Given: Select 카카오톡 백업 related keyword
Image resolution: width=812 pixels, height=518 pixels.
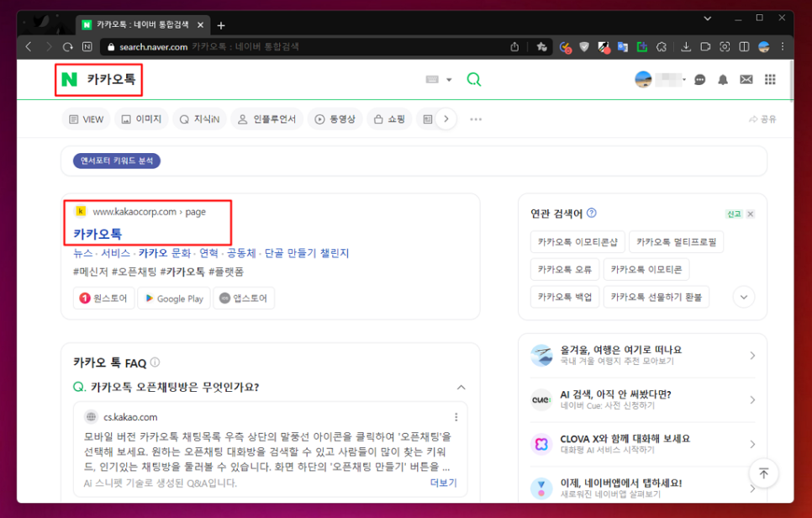Looking at the screenshot, I should pyautogui.click(x=565, y=297).
